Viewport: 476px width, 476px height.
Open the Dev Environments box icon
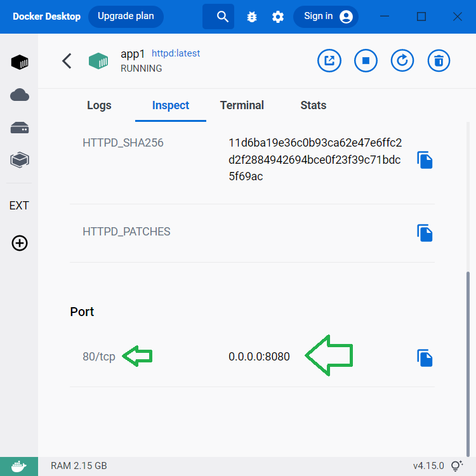[20, 160]
